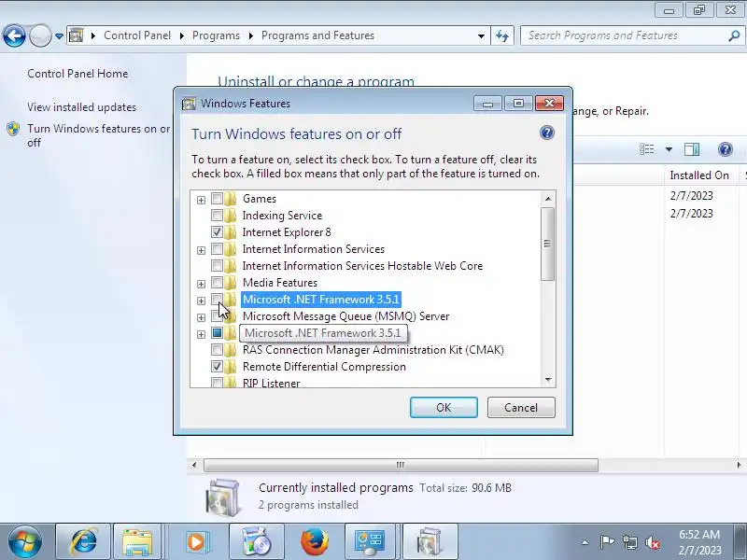Image resolution: width=747 pixels, height=560 pixels.
Task: Select Programs and Features in the breadcrumb
Action: (x=317, y=35)
